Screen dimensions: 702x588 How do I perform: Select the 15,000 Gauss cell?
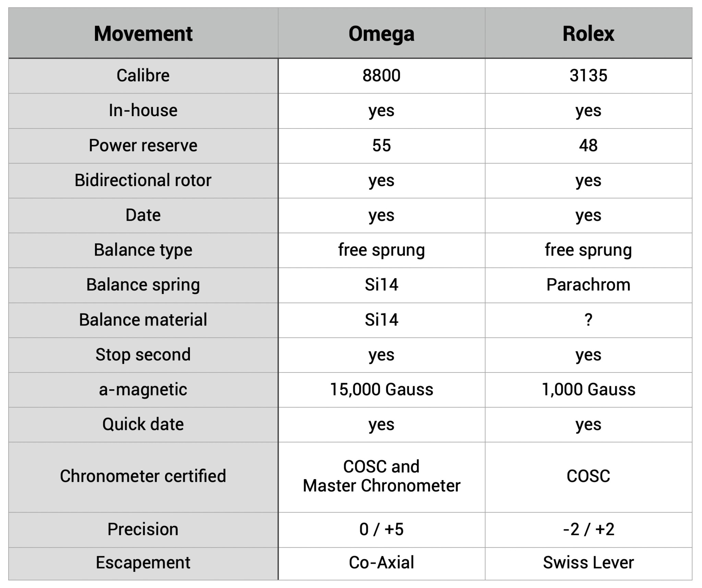pyautogui.click(x=381, y=390)
